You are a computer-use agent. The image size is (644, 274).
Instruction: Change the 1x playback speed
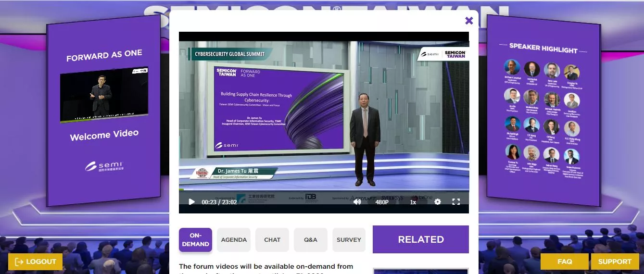(413, 202)
